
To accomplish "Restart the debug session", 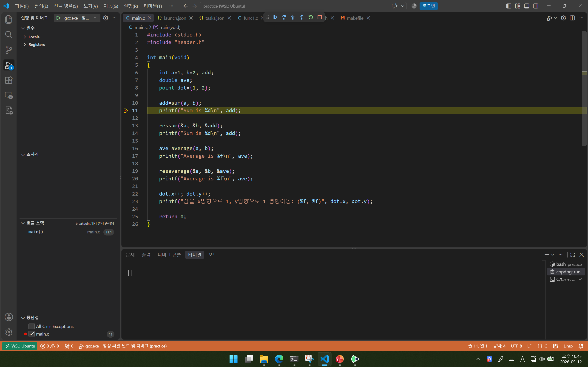I will pos(310,17).
